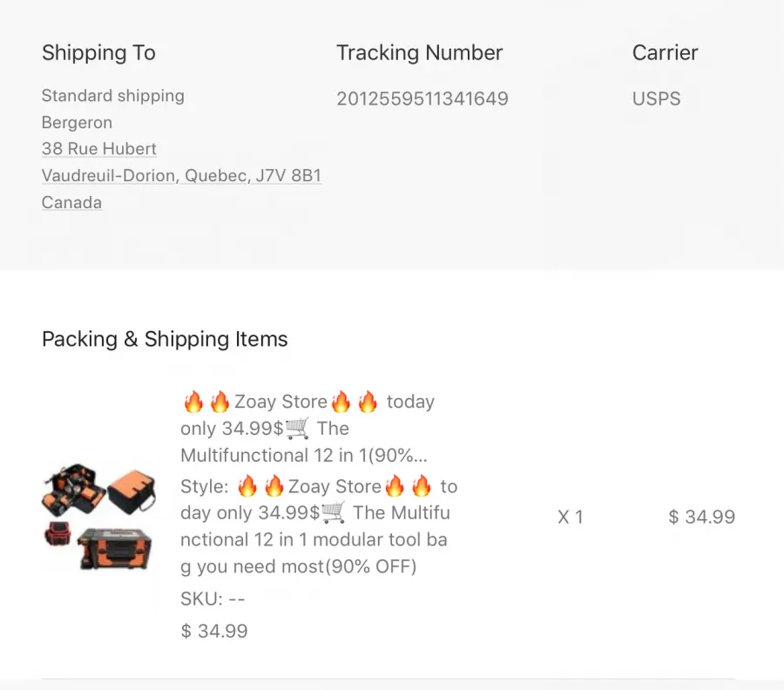The image size is (784, 690).
Task: Click the fire emoji after Zoay Store title
Action: pyautogui.click(x=341, y=402)
